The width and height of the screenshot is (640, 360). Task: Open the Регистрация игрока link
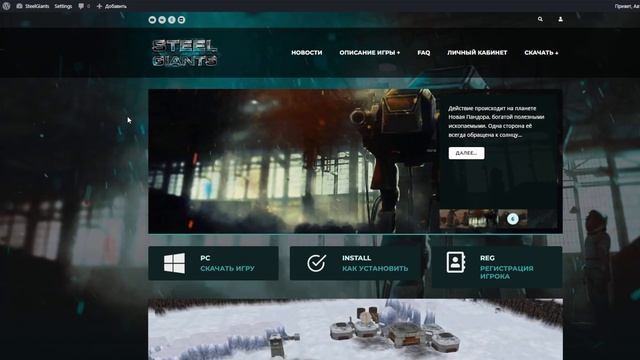coord(507,272)
